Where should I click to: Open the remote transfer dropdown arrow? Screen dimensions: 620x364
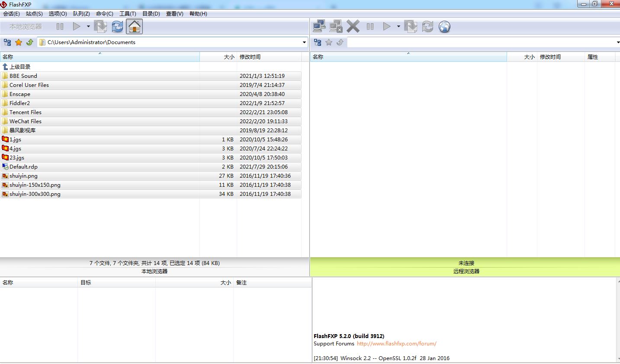(x=398, y=27)
